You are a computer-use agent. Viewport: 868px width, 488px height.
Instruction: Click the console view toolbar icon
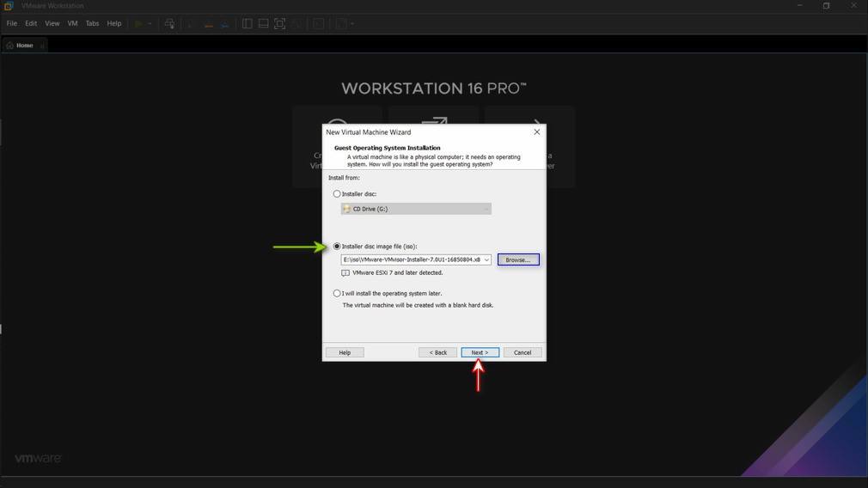318,24
